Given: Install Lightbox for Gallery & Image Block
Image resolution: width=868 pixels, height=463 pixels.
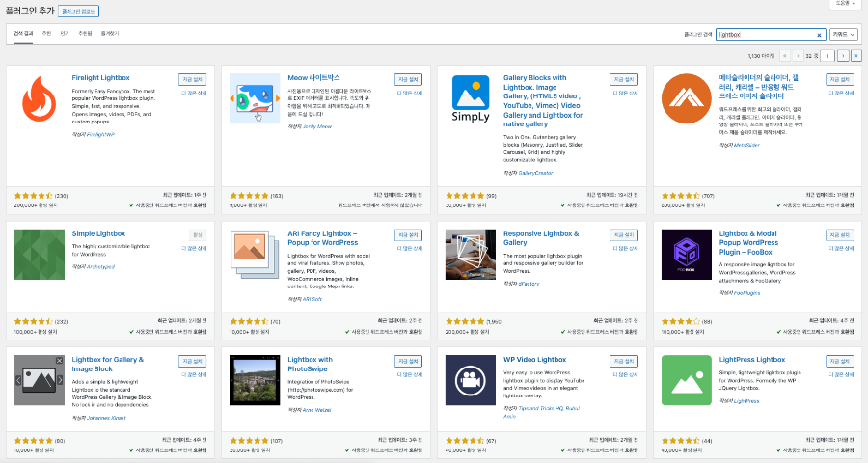Looking at the screenshot, I should (193, 362).
